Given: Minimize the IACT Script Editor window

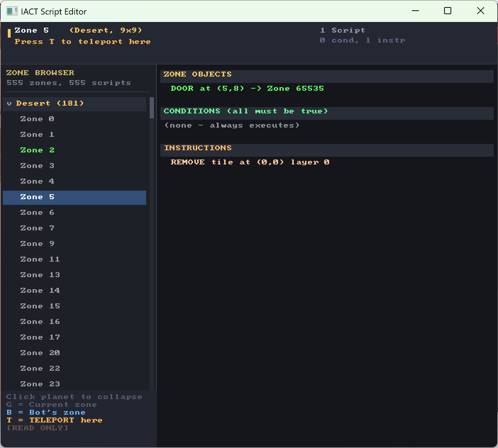Looking at the screenshot, I should [415, 11].
